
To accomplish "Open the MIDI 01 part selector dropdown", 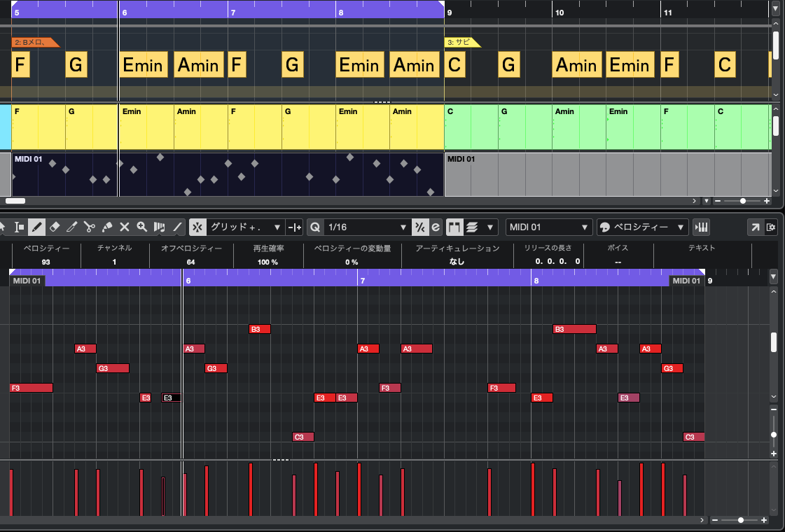I will click(x=549, y=227).
